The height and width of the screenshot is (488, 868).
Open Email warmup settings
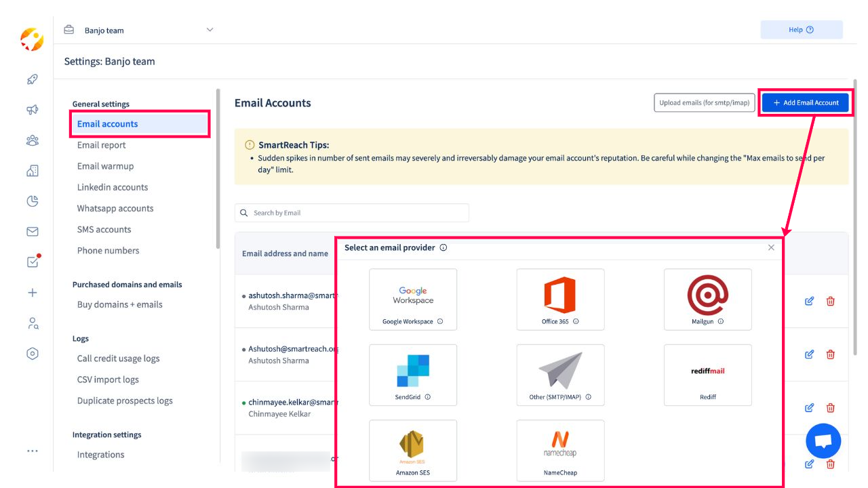105,166
